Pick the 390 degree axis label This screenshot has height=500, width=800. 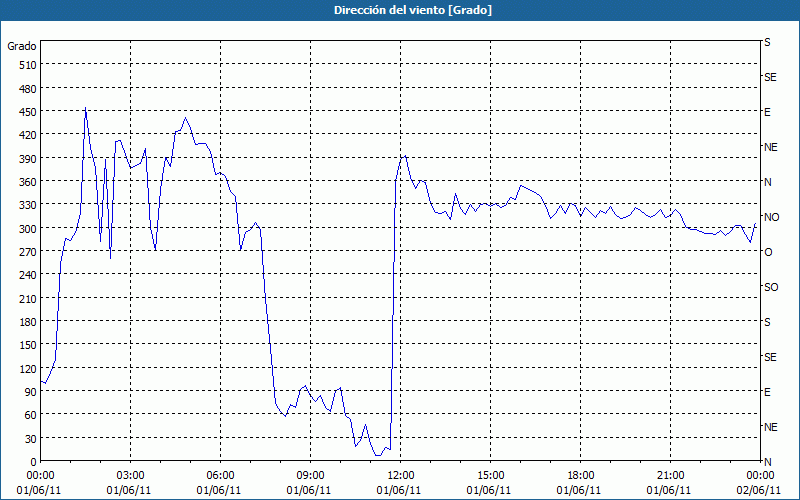tap(28, 159)
